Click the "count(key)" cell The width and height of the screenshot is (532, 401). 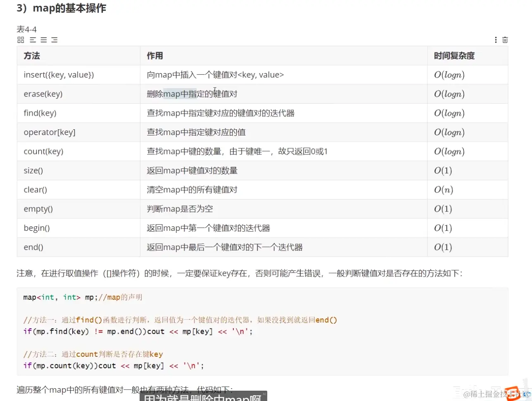[78, 152]
